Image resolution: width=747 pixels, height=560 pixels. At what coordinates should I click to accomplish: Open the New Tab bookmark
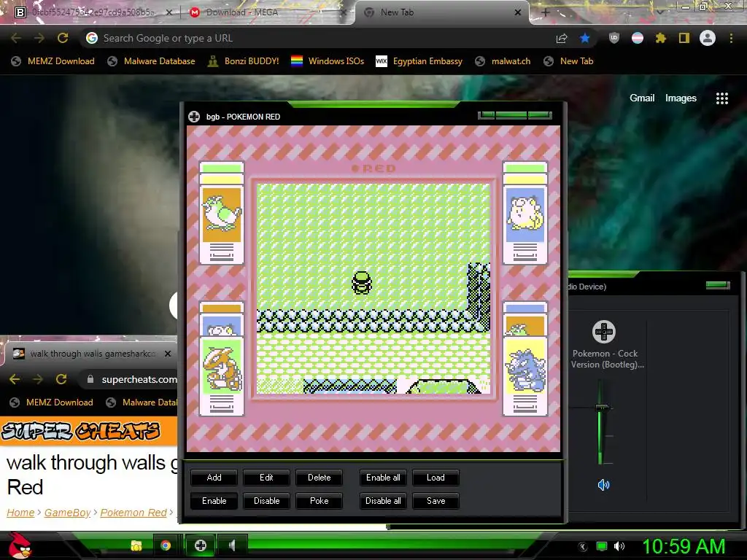point(568,61)
